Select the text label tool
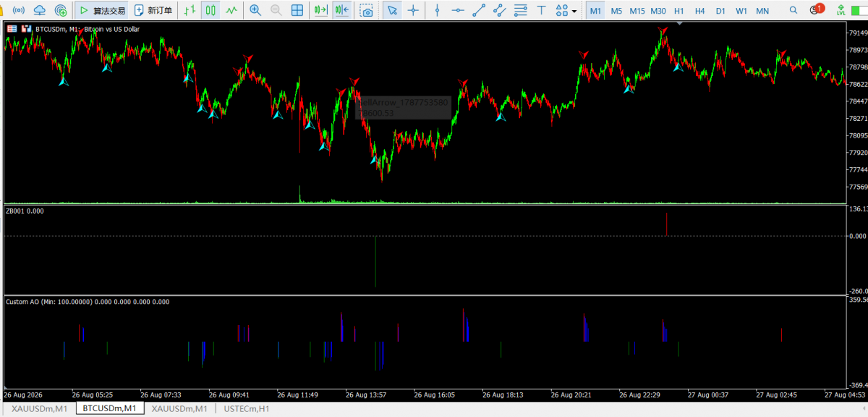The width and height of the screenshot is (868, 417). coord(541,11)
